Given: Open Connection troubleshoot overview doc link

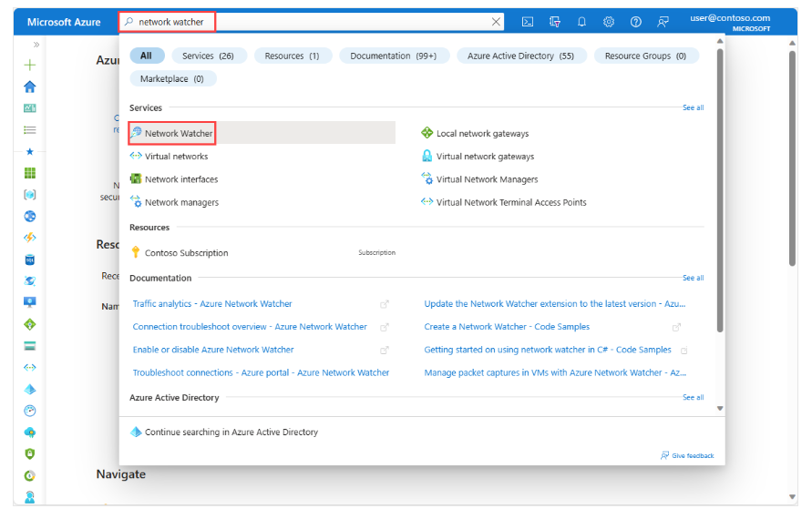Looking at the screenshot, I should [x=250, y=327].
